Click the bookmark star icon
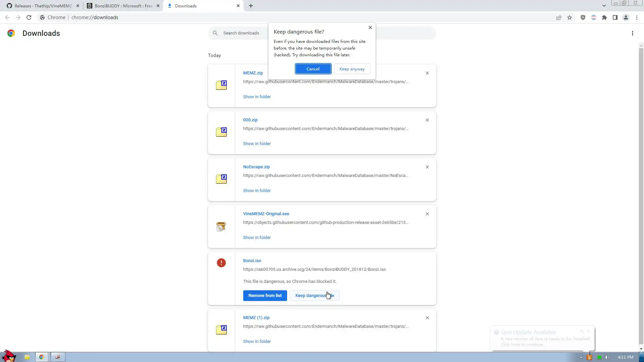This screenshot has height=362, width=644. (x=570, y=17)
